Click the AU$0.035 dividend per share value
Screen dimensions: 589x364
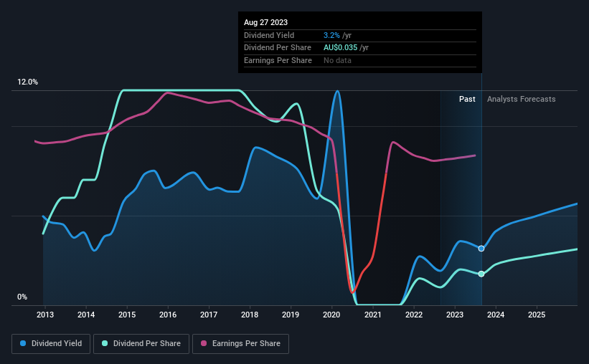[x=340, y=48]
